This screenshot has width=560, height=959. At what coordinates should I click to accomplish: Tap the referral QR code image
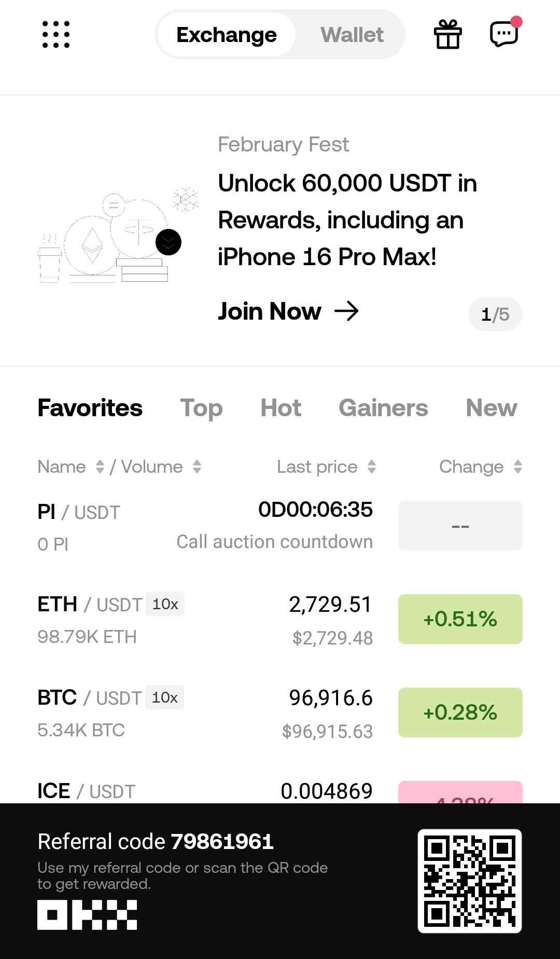(x=470, y=881)
